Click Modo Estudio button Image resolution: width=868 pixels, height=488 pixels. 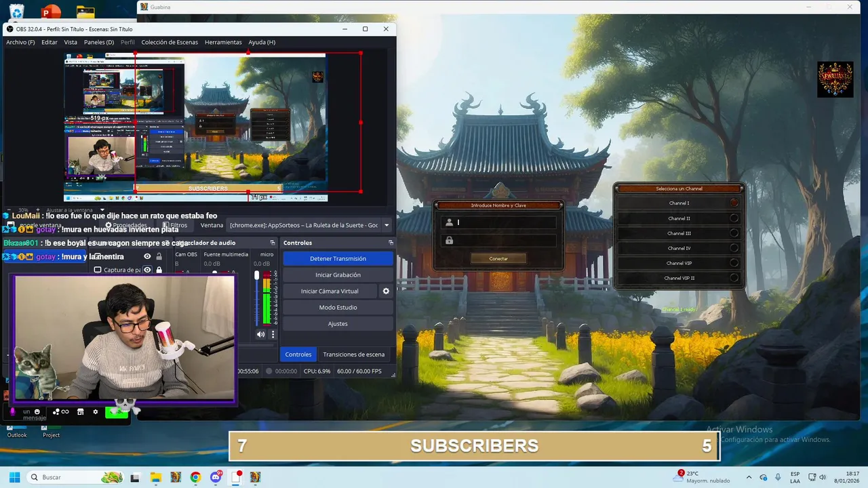point(338,307)
